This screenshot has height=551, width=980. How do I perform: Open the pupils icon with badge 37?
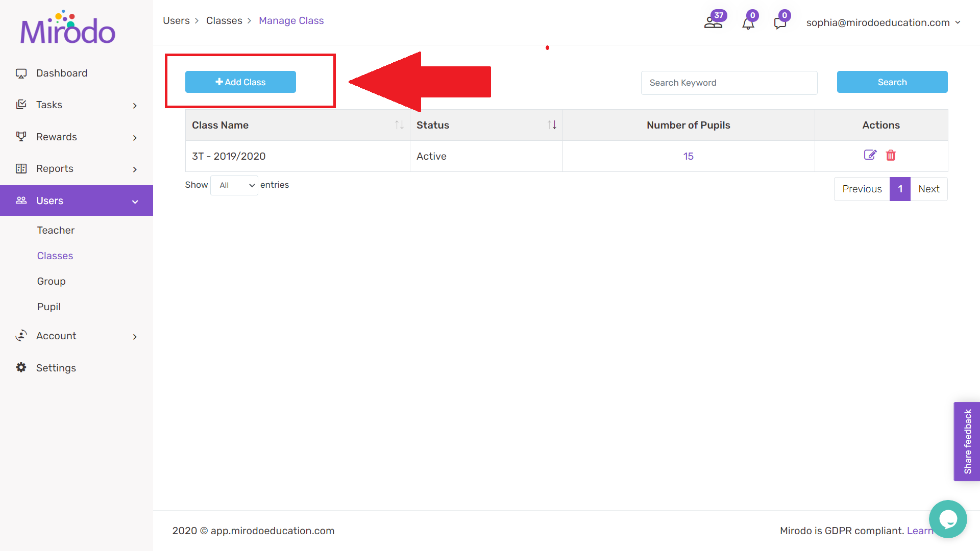714,22
